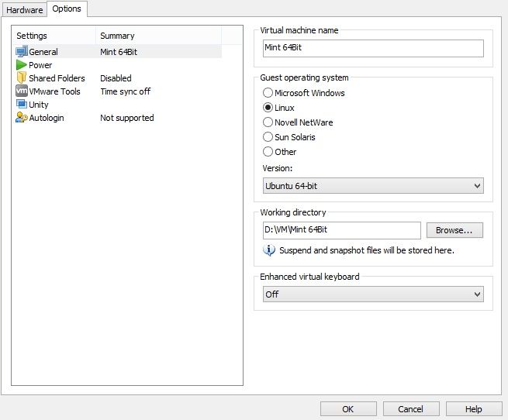Open Enhanced virtual keyboard dropdown
Screen dimensions: 508x420
(x=373, y=294)
